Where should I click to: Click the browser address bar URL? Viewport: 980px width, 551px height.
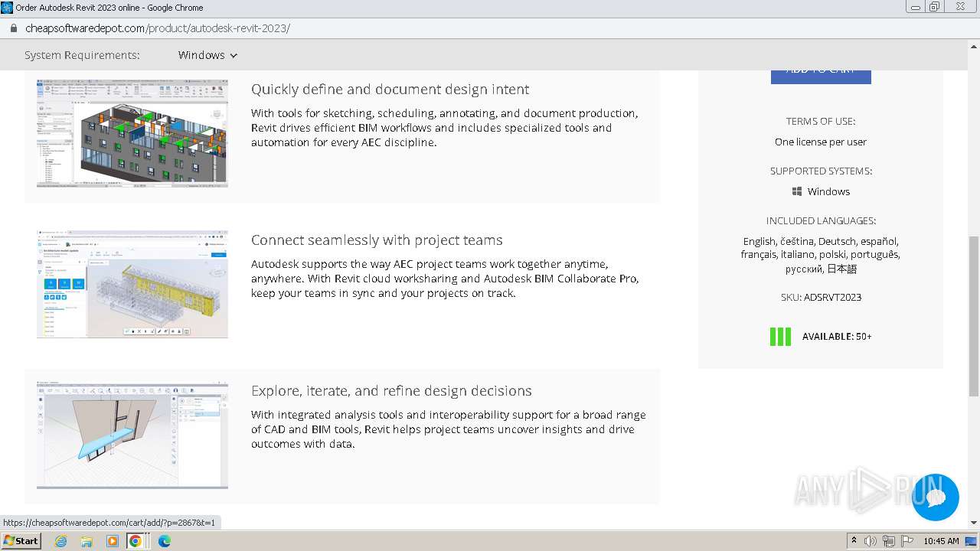coord(158,28)
